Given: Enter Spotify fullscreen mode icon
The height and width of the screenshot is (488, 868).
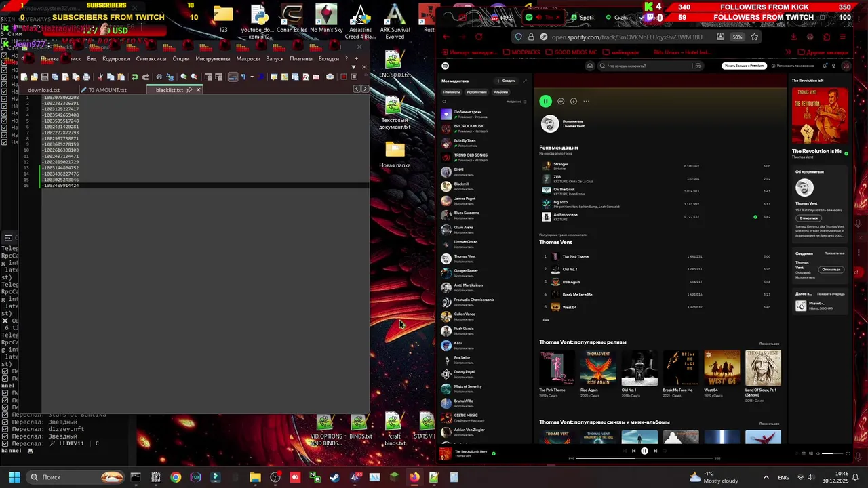Looking at the screenshot, I should tap(848, 453).
